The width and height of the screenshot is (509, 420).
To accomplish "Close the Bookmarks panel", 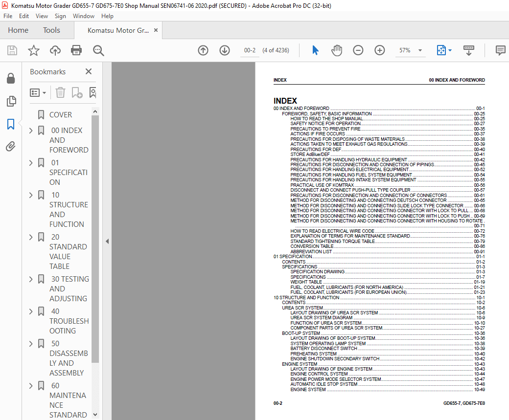I will click(89, 72).
